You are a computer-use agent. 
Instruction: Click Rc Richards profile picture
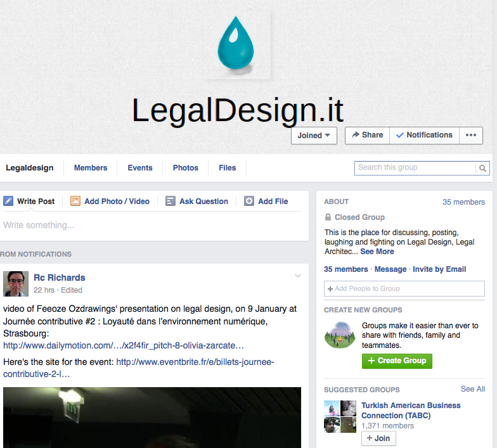point(16,284)
